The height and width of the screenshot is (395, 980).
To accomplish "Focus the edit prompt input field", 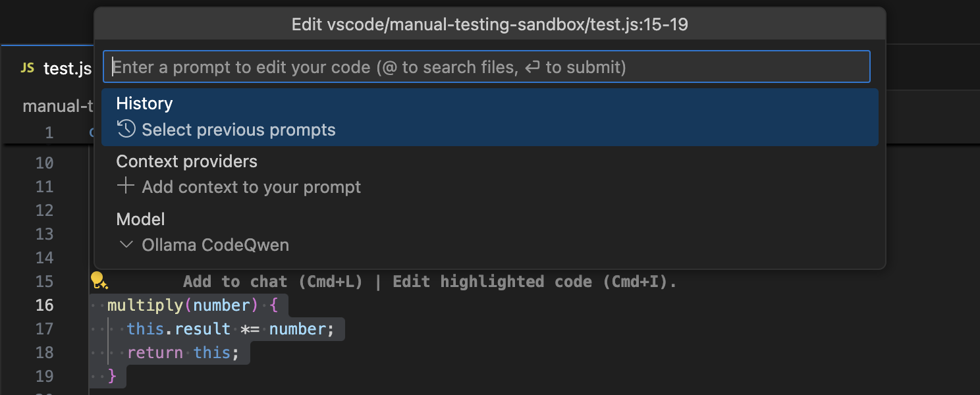I will [486, 67].
